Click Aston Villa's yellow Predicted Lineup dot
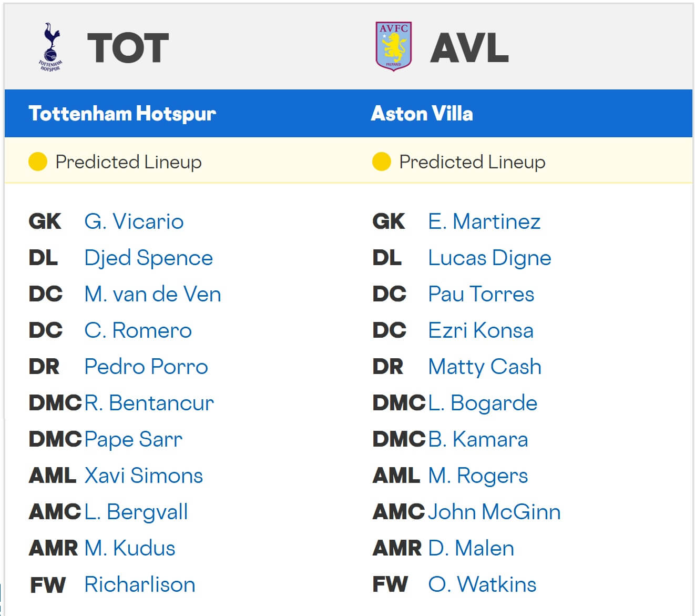The width and height of the screenshot is (695, 616). click(381, 161)
